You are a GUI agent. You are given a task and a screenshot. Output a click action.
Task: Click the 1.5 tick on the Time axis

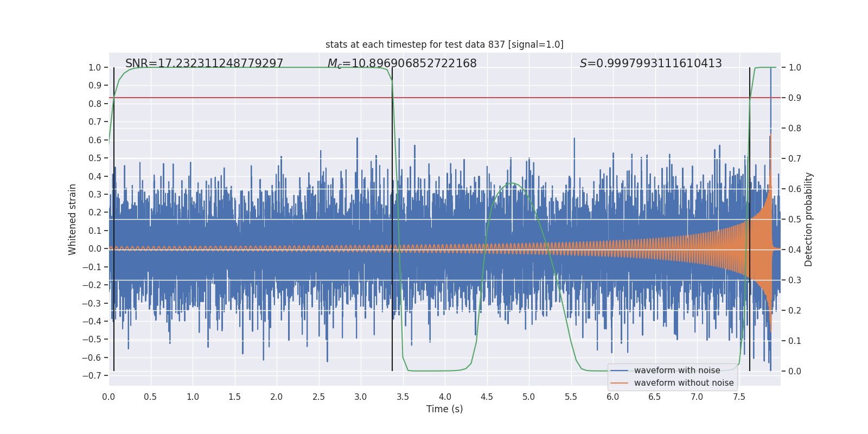coord(234,397)
